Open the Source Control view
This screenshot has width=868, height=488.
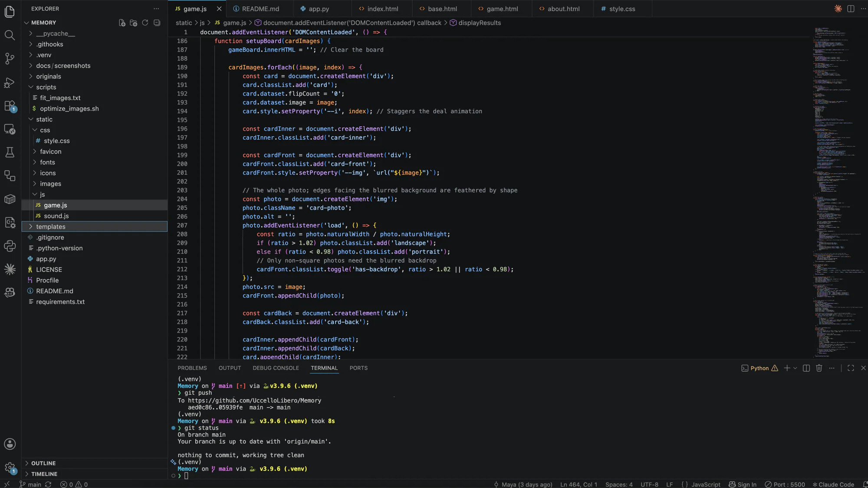click(x=10, y=59)
